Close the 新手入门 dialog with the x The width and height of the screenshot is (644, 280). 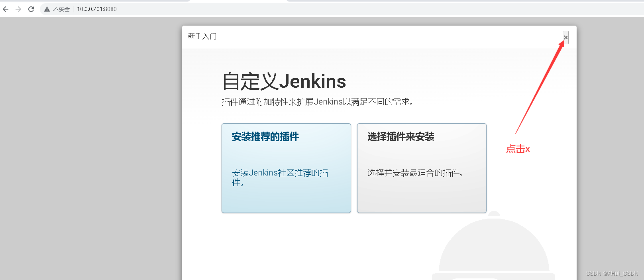click(x=565, y=37)
